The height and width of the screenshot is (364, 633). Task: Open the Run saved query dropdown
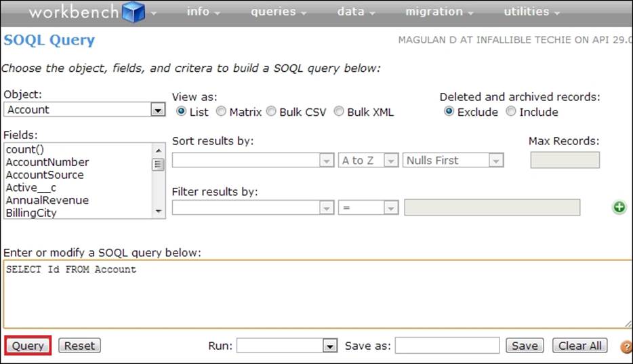pyautogui.click(x=287, y=346)
